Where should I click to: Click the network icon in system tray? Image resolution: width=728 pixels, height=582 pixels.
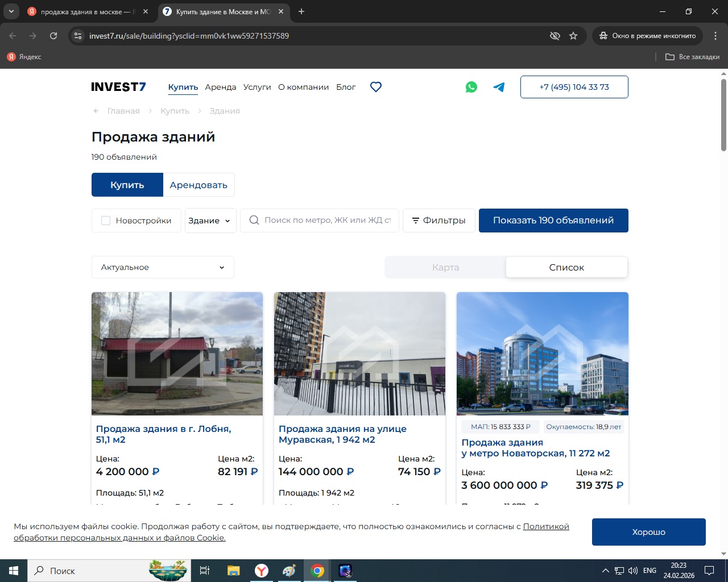[x=619, y=571]
